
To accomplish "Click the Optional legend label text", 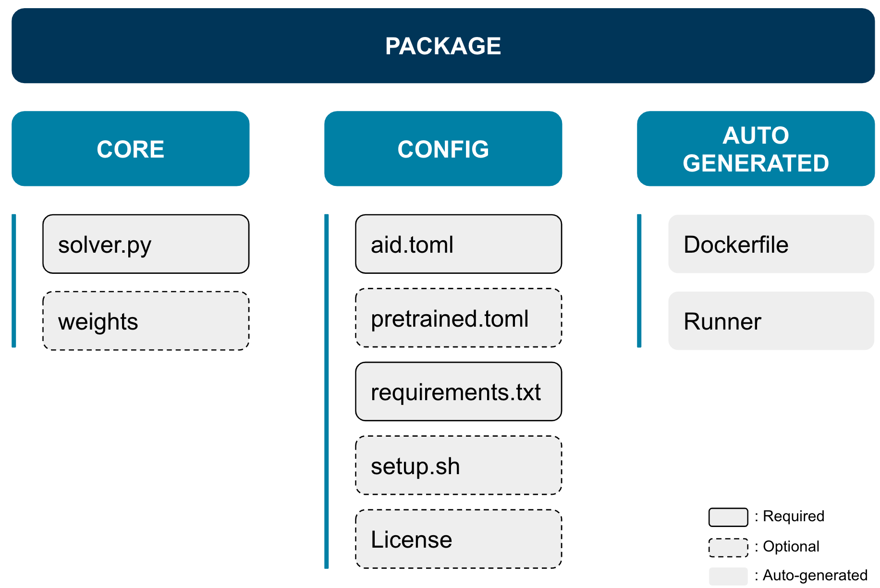I will click(791, 546).
